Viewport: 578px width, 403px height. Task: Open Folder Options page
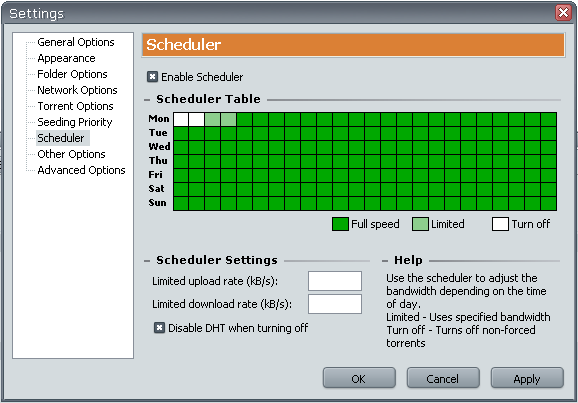(x=72, y=74)
